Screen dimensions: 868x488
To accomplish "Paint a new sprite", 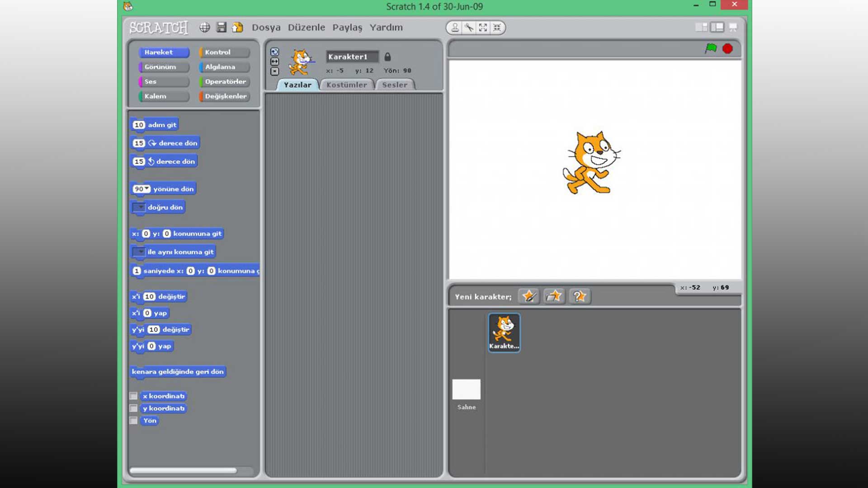I will [528, 296].
